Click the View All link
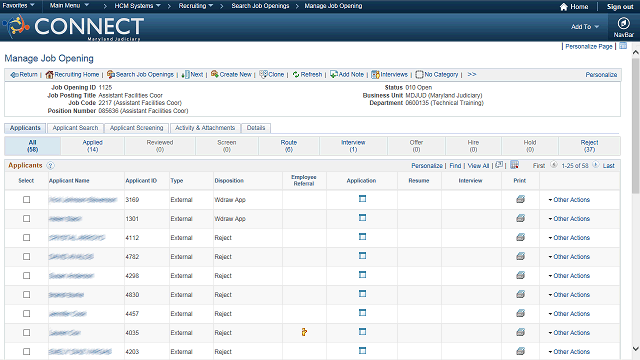640x360 pixels. 478,165
